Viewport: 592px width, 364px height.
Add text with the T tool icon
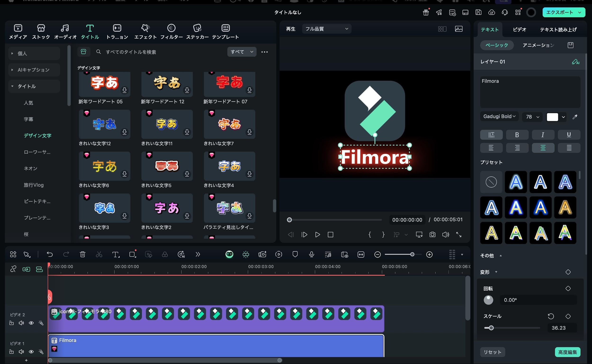tap(116, 254)
